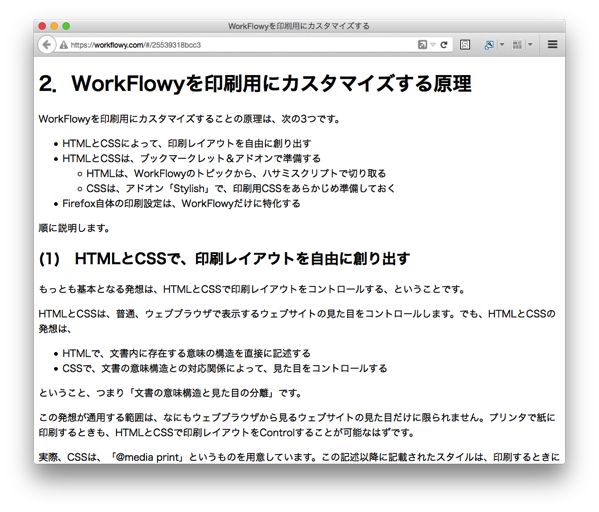Go back with the browser back arrow
Image resolution: width=599 pixels, height=512 pixels.
pyautogui.click(x=47, y=45)
